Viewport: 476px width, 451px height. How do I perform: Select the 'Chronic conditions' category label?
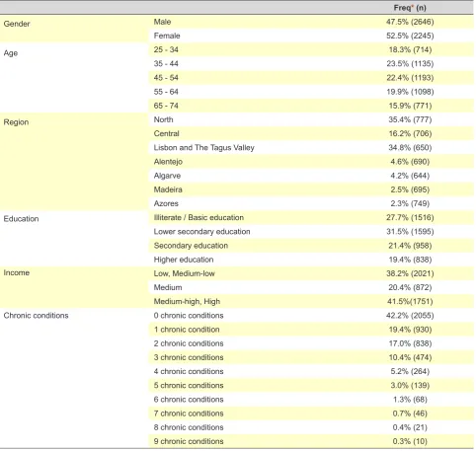36,316
